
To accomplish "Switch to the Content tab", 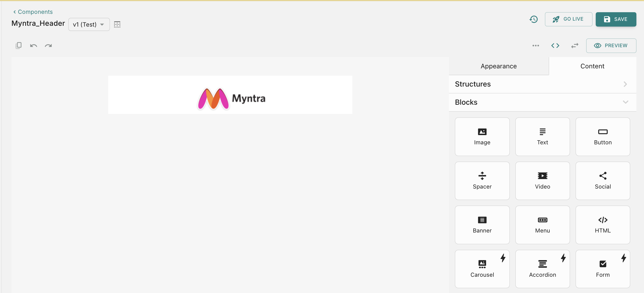I will point(592,66).
